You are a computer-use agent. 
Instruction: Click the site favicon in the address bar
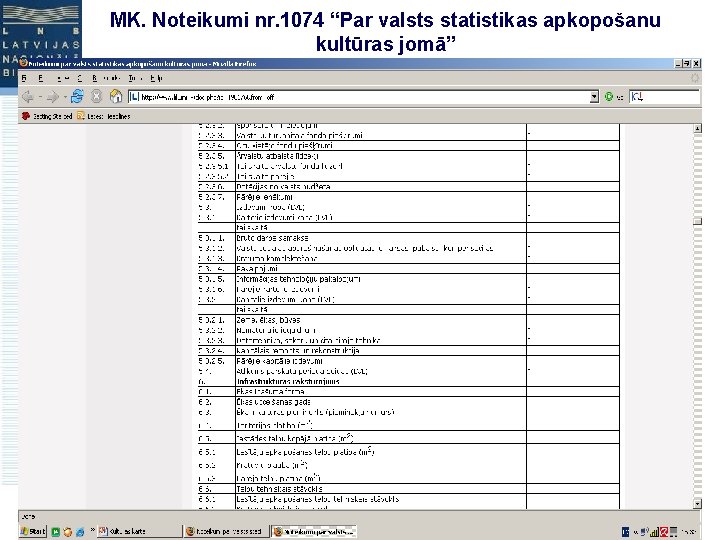click(134, 97)
